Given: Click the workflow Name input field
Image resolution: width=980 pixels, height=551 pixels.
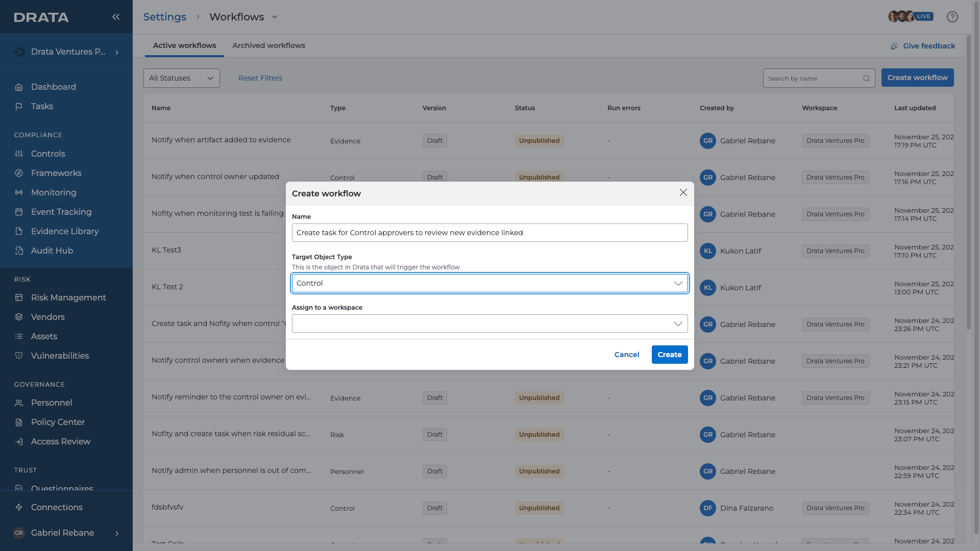Looking at the screenshot, I should [x=489, y=232].
